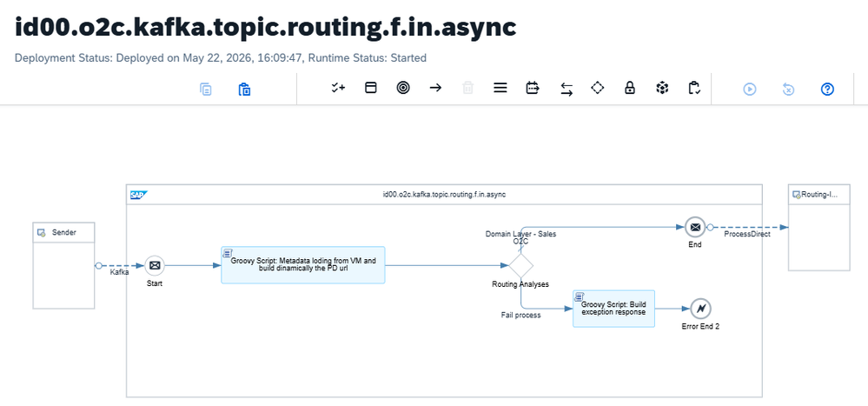Click the SAP logo in process header
Screen dimensions: 868x406
click(139, 195)
